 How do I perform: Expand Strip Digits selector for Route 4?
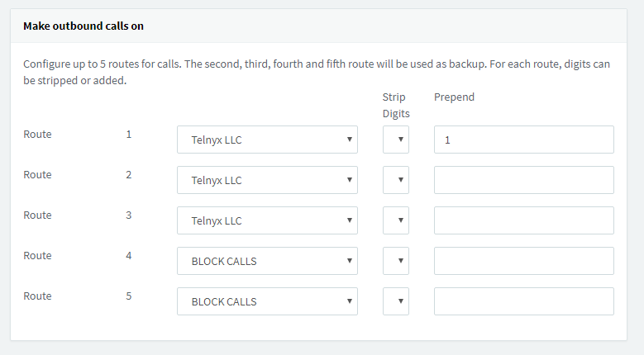(396, 261)
